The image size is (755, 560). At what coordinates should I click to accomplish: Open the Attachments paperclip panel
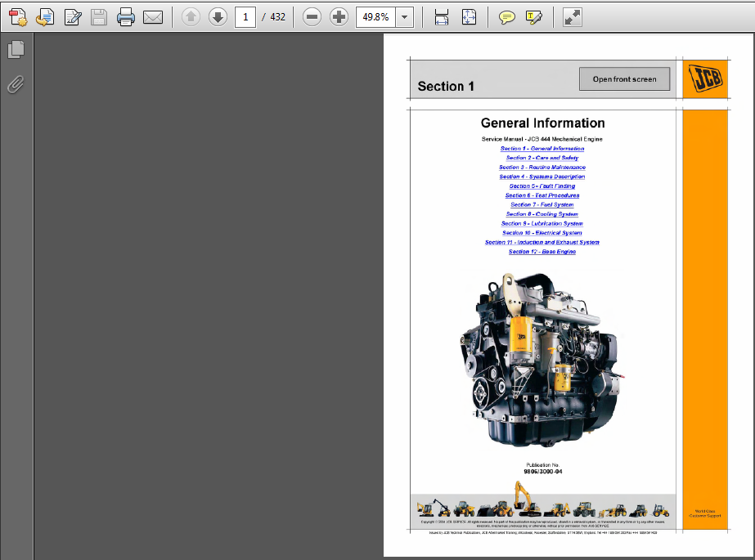[16, 84]
